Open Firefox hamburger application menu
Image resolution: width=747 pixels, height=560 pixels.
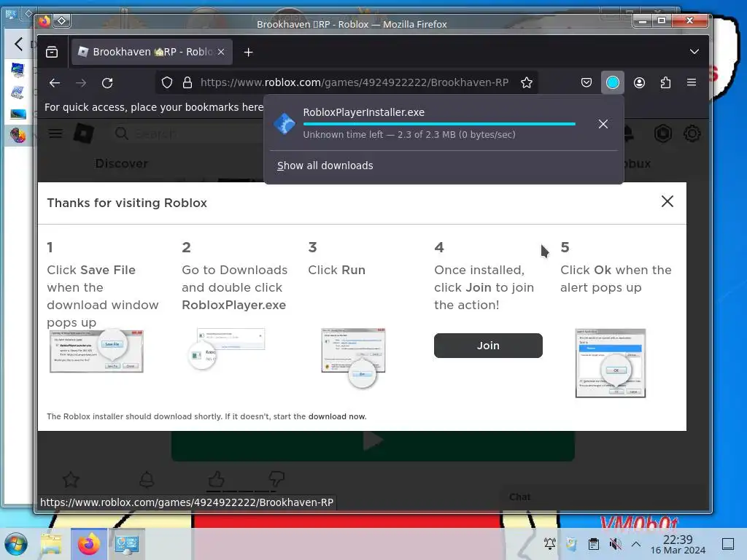click(x=692, y=82)
